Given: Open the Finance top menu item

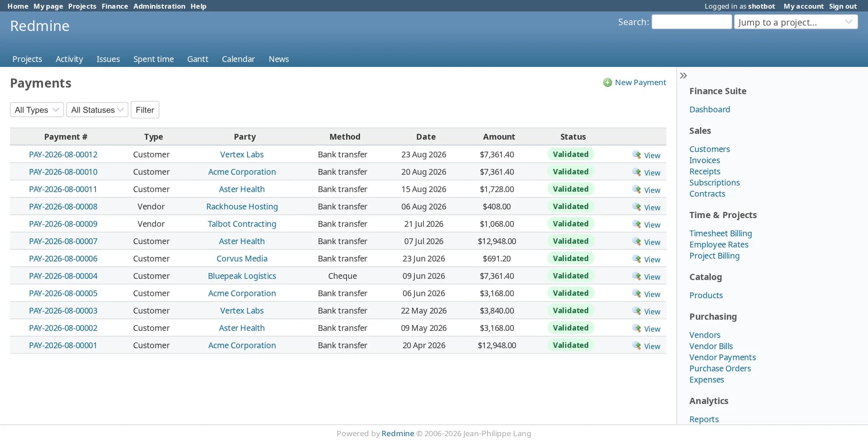Looking at the screenshot, I should 115,6.
